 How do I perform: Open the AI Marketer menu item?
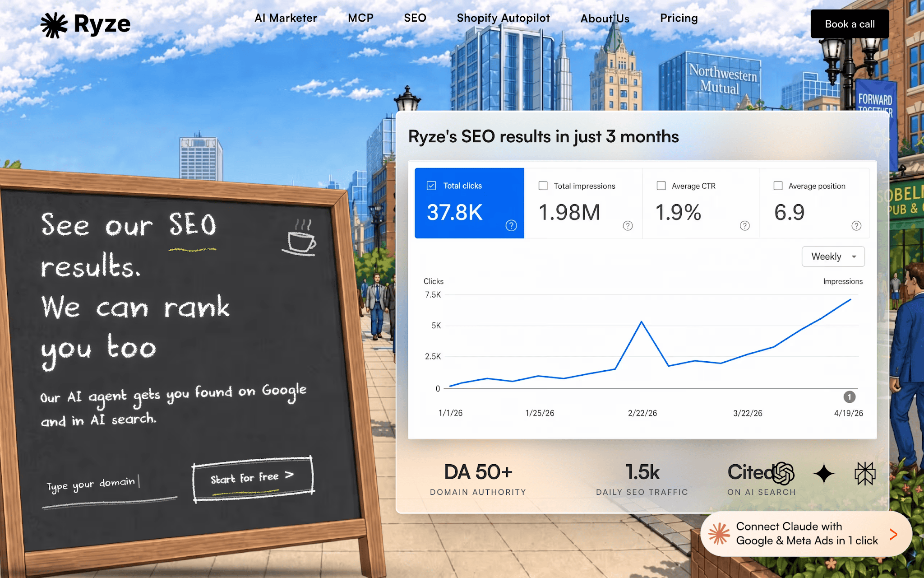(286, 18)
